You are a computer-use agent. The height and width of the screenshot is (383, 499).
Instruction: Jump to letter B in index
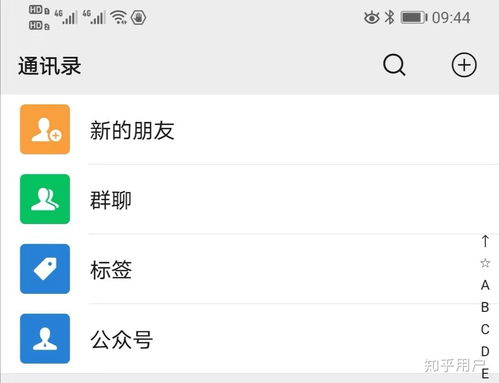[485, 307]
